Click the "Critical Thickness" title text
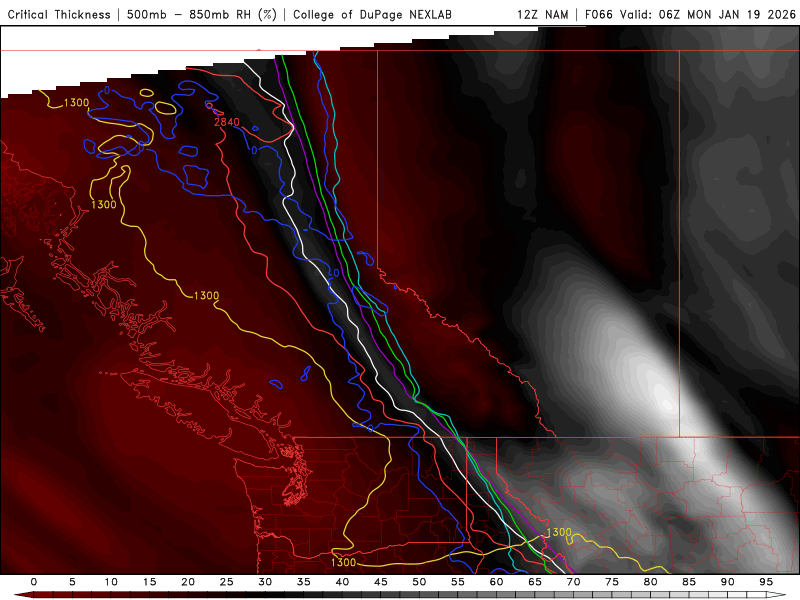 point(59,15)
